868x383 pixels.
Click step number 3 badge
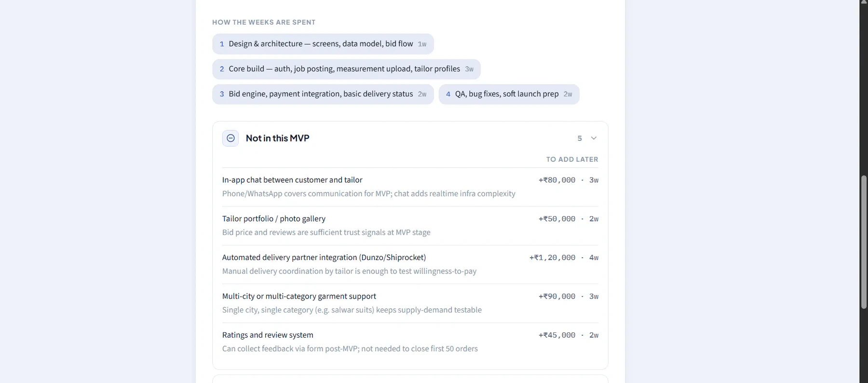click(x=222, y=94)
